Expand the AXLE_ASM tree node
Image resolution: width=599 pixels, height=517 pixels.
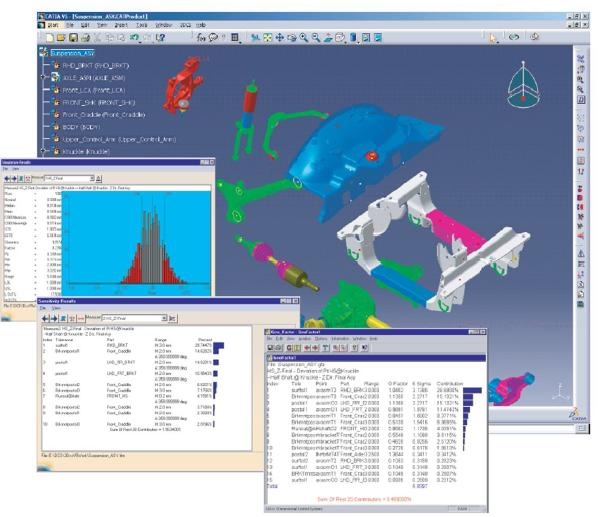click(x=43, y=77)
